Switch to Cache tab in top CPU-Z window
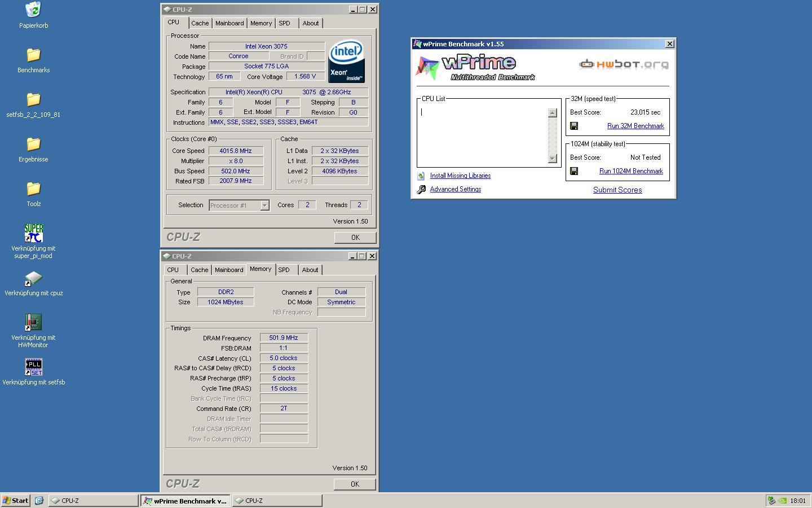Screen dimensions: 812x508 [200, 23]
